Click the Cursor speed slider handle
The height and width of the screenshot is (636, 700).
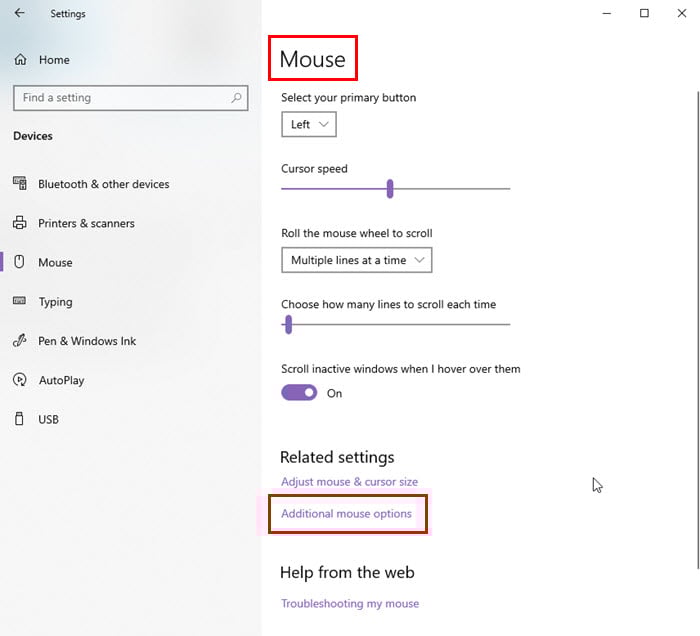[390, 188]
